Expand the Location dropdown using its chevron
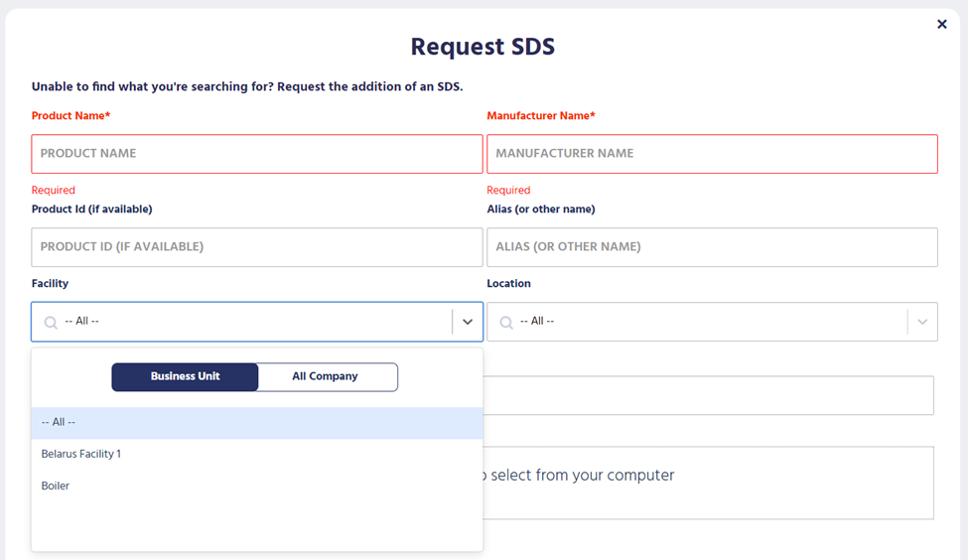The image size is (968, 560). click(922, 322)
